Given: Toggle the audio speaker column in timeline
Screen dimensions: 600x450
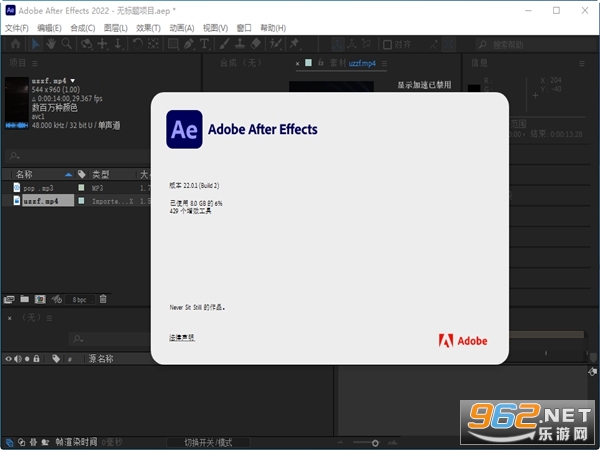Looking at the screenshot, I should pos(18,359).
